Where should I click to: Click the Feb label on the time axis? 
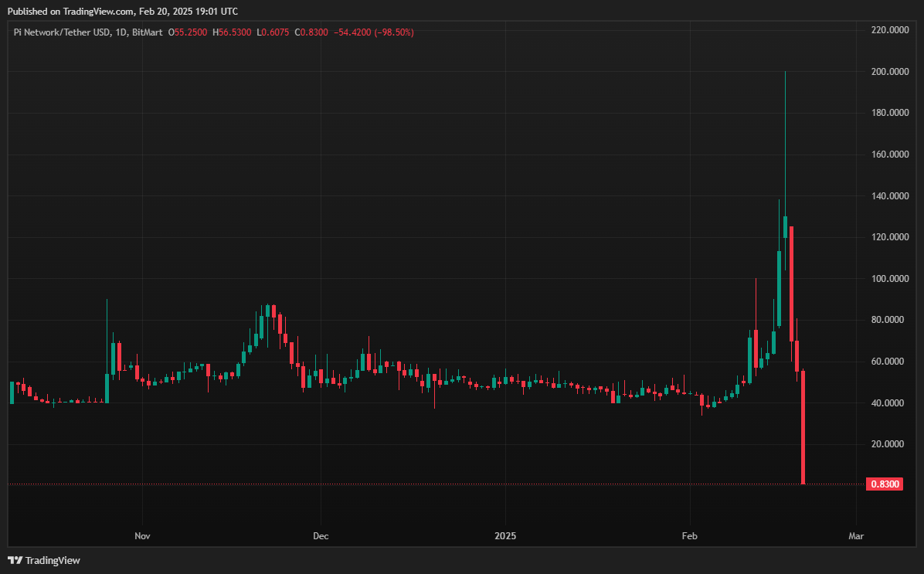pyautogui.click(x=689, y=535)
